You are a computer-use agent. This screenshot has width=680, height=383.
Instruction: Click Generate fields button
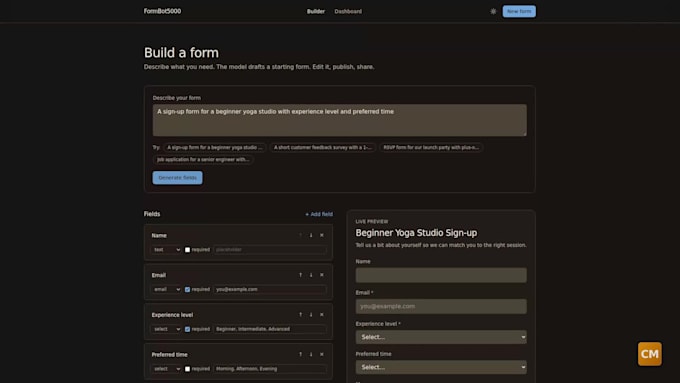177,177
